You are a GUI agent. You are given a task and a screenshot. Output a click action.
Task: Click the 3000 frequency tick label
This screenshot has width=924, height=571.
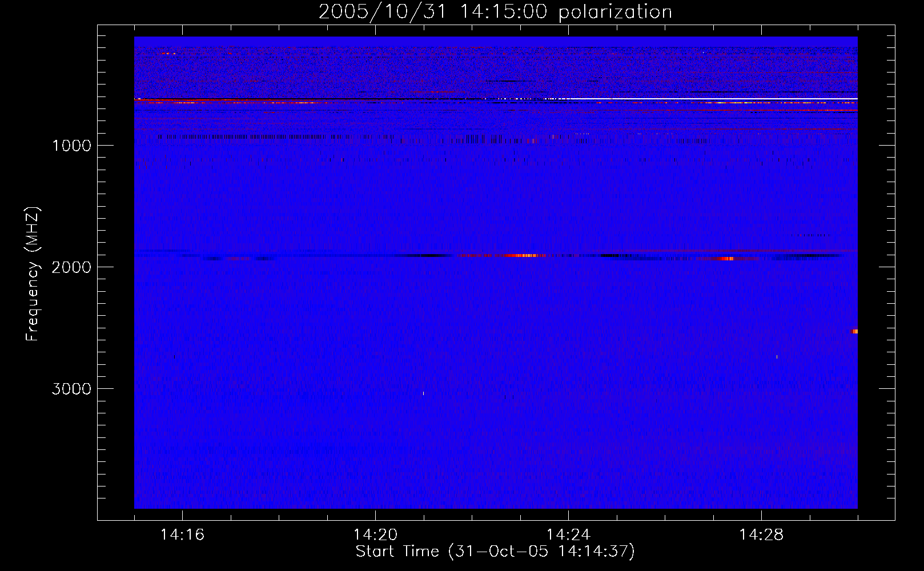click(x=71, y=388)
